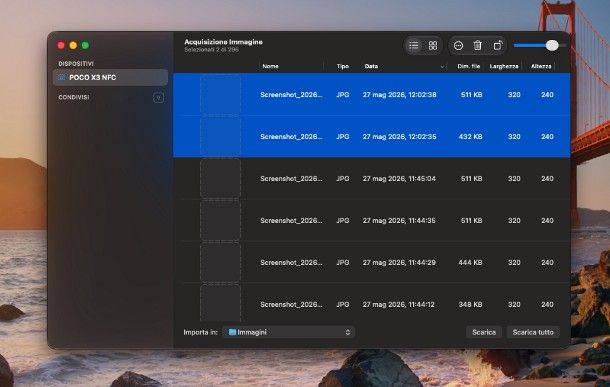Open the more options ellipsis menu

pos(458,46)
